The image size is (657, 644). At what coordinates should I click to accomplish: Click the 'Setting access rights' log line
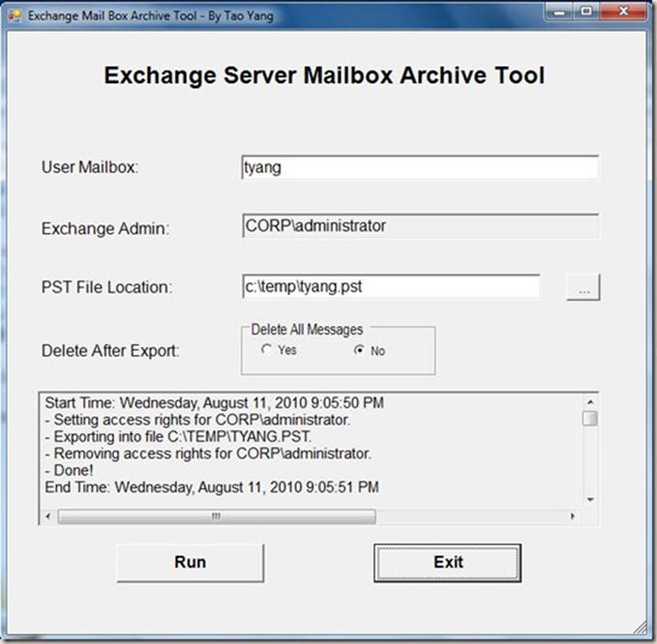pyautogui.click(x=197, y=420)
